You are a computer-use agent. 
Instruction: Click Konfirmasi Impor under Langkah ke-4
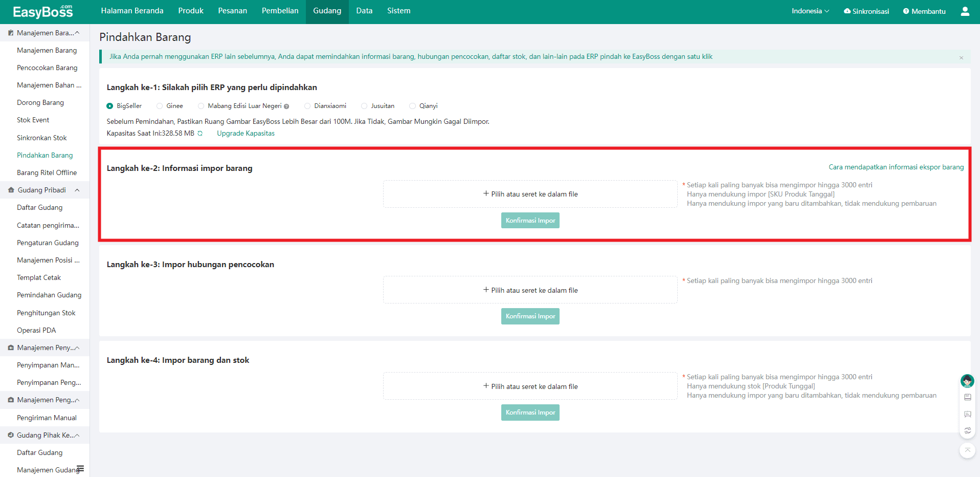click(x=530, y=413)
